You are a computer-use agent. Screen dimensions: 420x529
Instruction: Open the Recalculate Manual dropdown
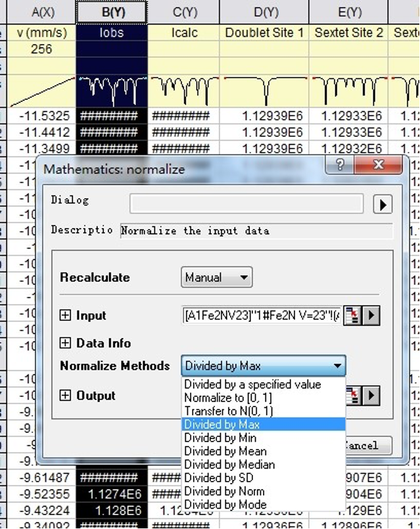(x=216, y=278)
